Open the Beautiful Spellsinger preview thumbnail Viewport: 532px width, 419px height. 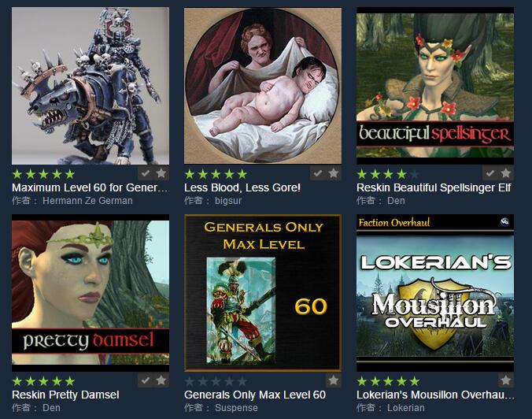pos(435,86)
